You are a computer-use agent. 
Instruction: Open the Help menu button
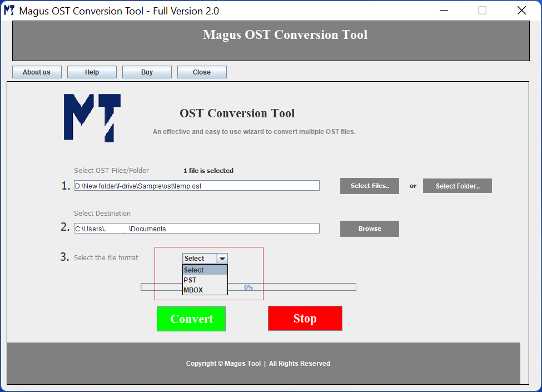[92, 72]
